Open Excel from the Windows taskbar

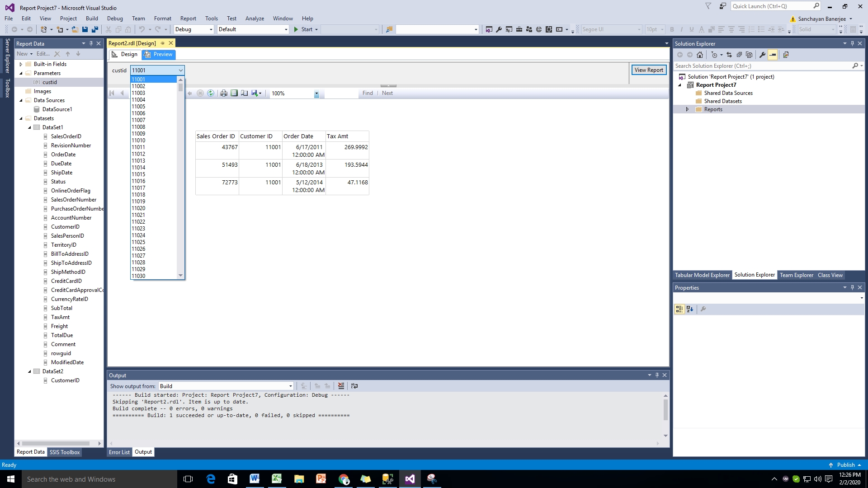[x=277, y=479]
